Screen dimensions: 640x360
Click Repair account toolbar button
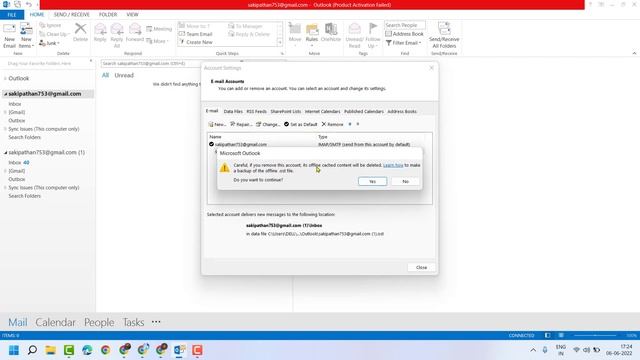click(x=241, y=124)
